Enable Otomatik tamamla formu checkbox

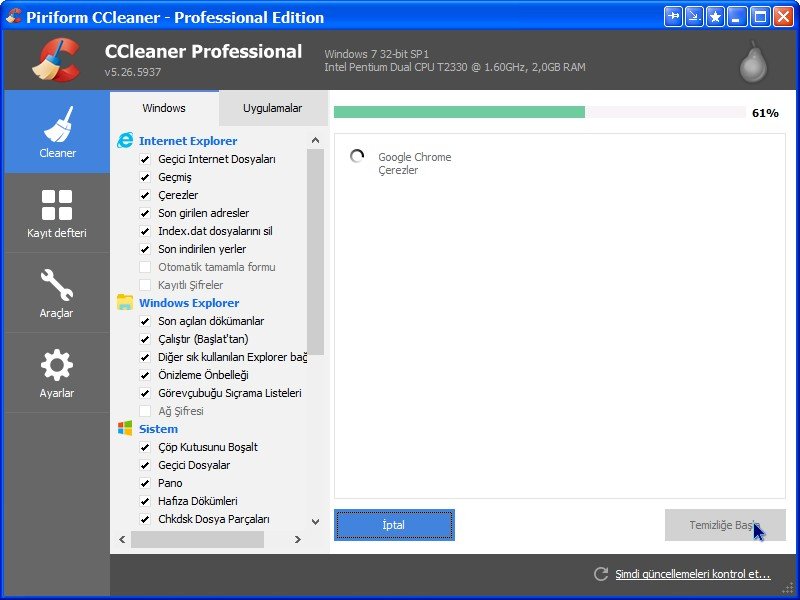coord(145,267)
